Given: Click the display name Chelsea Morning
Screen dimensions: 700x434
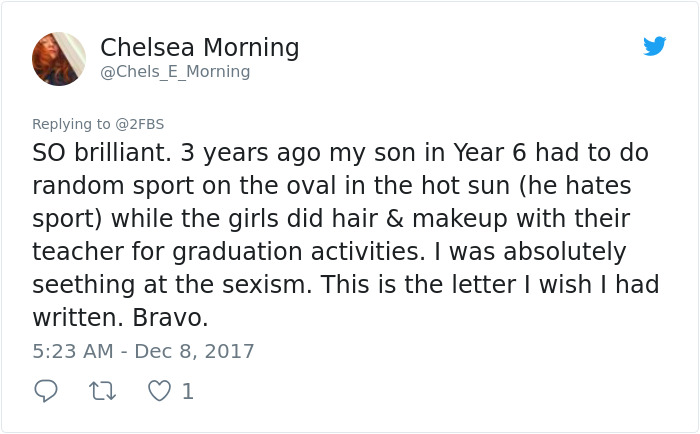Looking at the screenshot, I should (200, 47).
